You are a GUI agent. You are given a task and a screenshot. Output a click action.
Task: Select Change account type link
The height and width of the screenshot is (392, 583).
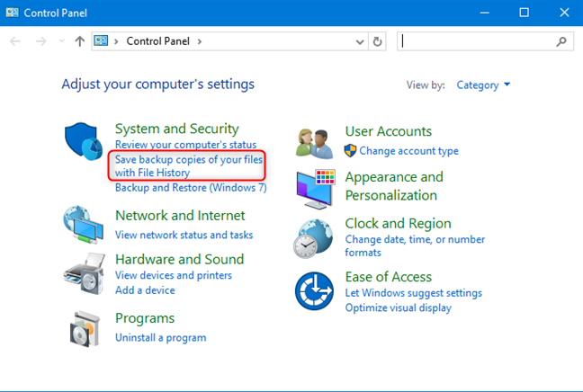(408, 151)
